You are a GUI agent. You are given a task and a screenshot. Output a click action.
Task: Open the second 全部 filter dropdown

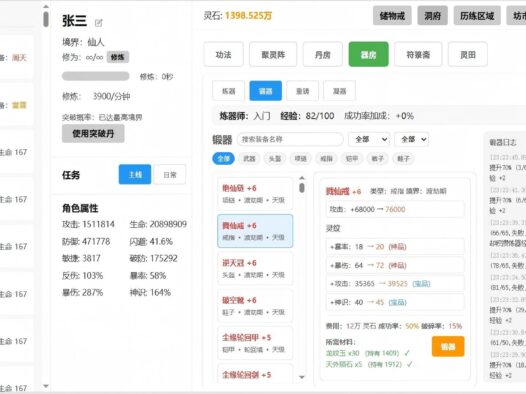[412, 139]
